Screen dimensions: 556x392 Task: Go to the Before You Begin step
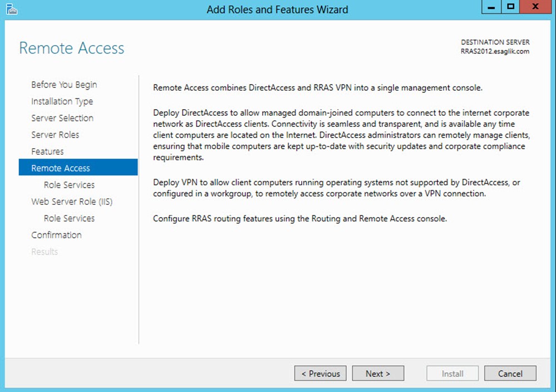[64, 85]
